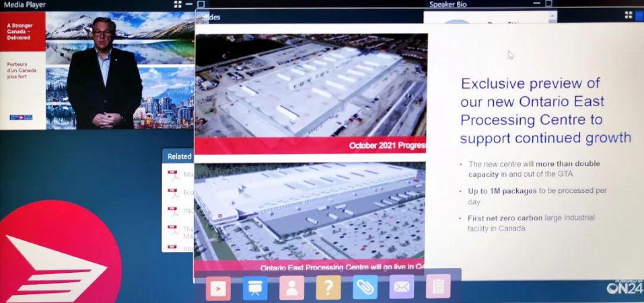Click the Slides window title
Image resolution: width=644 pixels, height=303 pixels.
point(211,17)
